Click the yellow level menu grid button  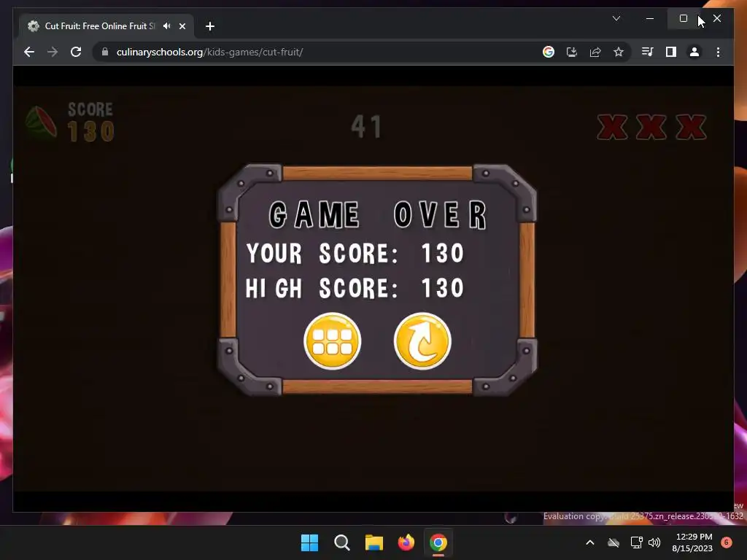click(x=332, y=341)
